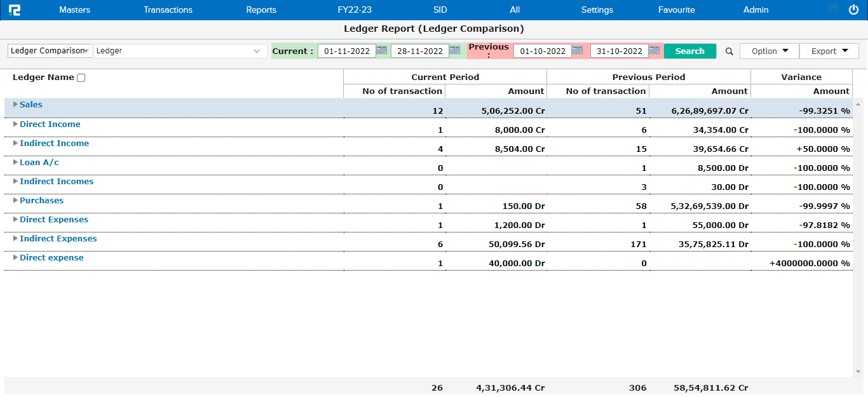Click the green Search button
Image resolution: width=868 pixels, height=397 pixels.
[x=689, y=51]
